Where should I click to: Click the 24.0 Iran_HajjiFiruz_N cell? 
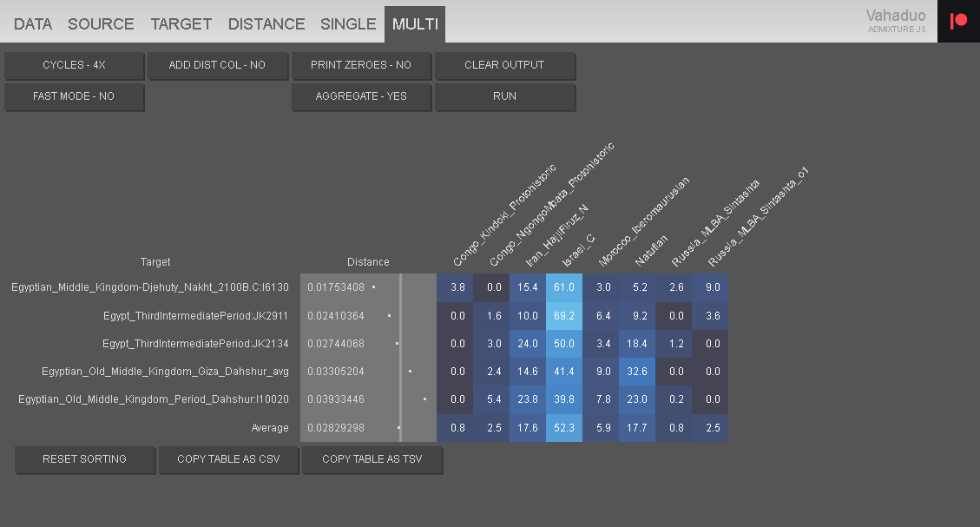point(528,344)
